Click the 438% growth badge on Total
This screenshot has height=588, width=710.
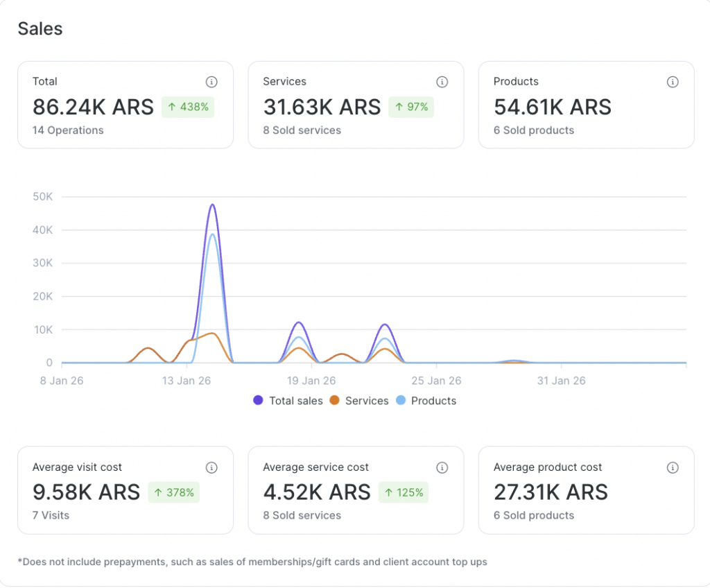[188, 107]
